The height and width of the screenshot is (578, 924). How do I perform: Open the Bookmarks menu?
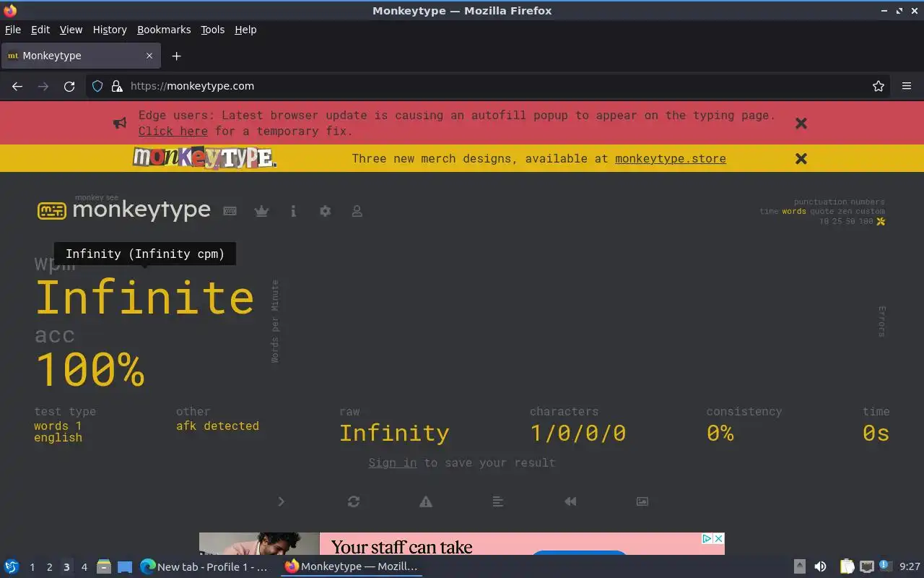click(x=164, y=30)
